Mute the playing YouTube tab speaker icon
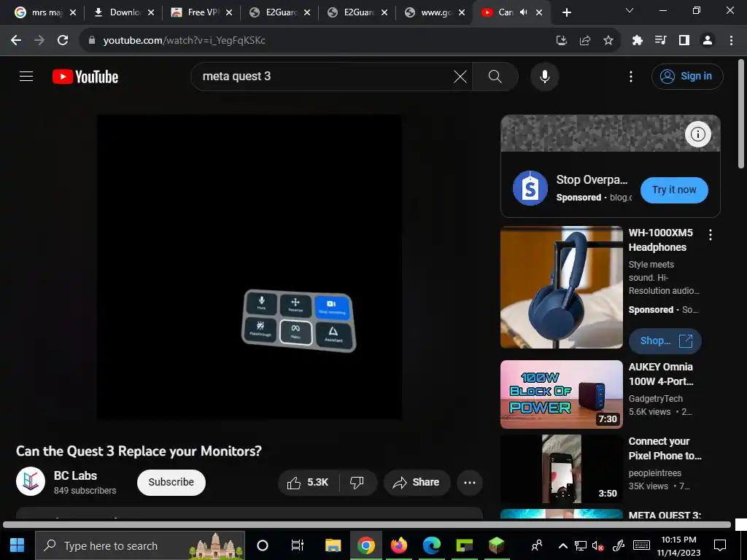Viewport: 747px width, 560px height. [523, 12]
